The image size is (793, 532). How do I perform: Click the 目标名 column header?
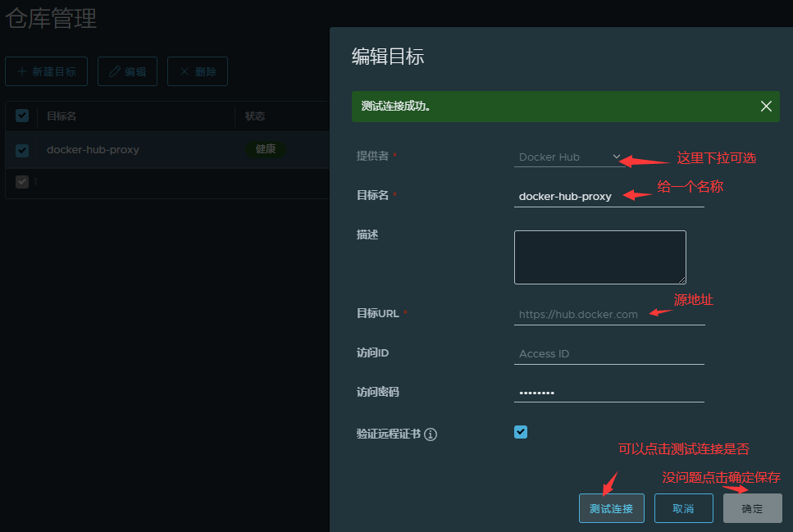point(62,116)
